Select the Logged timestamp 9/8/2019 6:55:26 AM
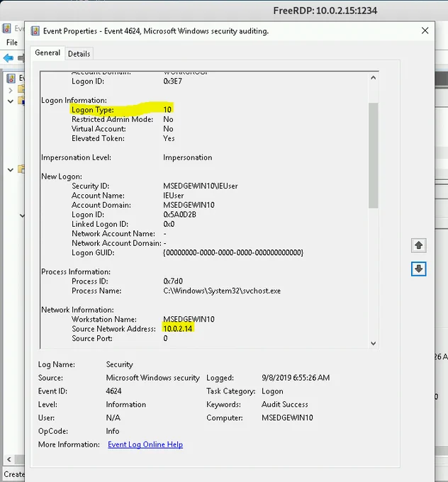The height and width of the screenshot is (482, 448). coord(296,378)
